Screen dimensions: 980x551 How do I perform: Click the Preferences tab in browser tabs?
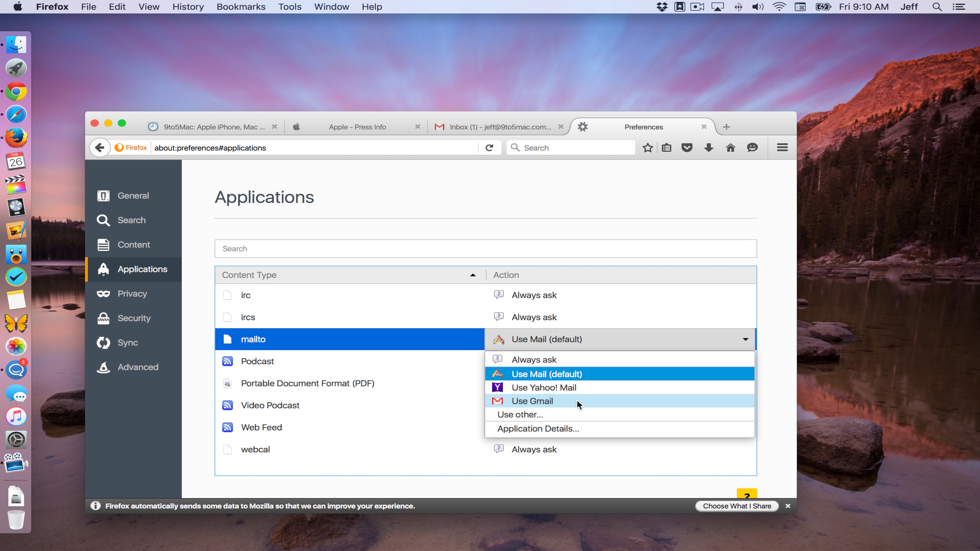[643, 127]
